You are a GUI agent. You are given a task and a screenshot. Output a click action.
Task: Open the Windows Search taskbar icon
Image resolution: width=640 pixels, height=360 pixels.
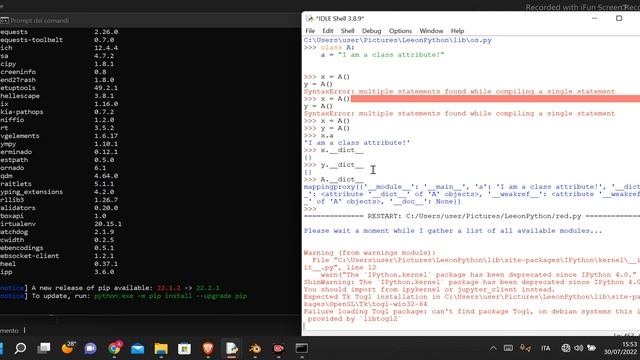tap(20, 348)
